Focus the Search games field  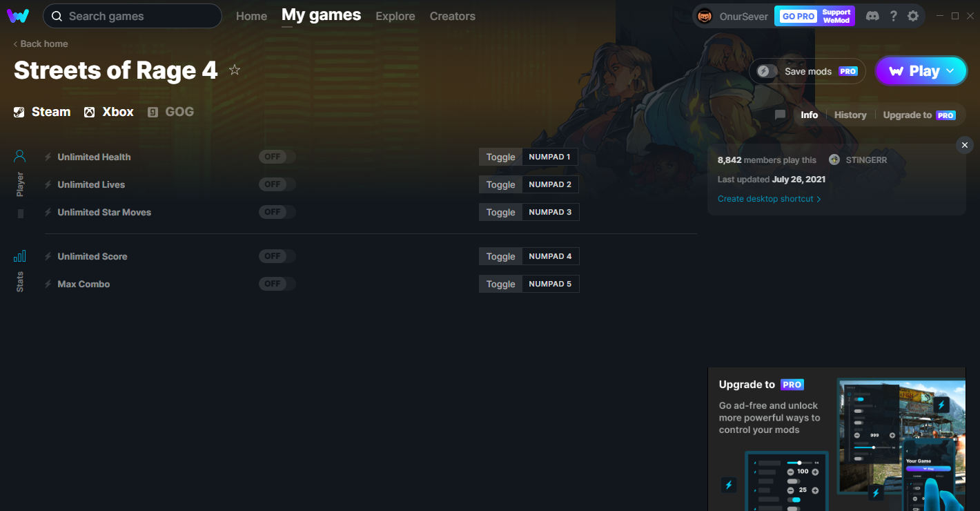point(133,16)
